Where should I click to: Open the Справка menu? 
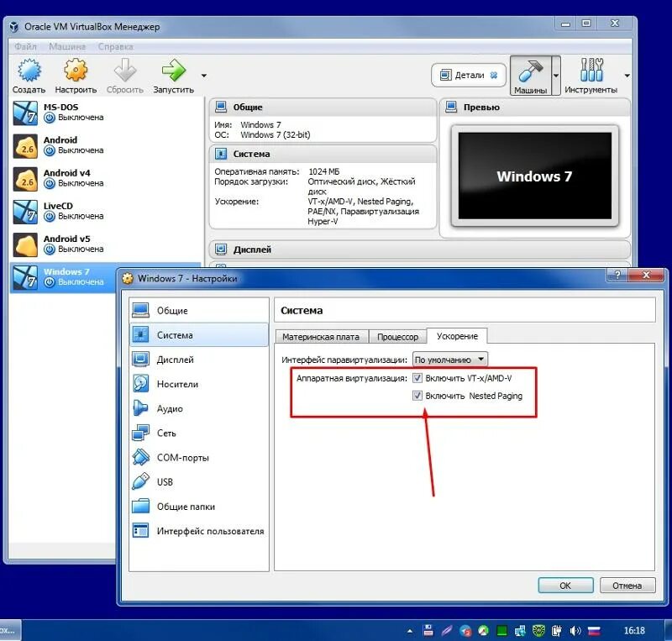pyautogui.click(x=115, y=46)
